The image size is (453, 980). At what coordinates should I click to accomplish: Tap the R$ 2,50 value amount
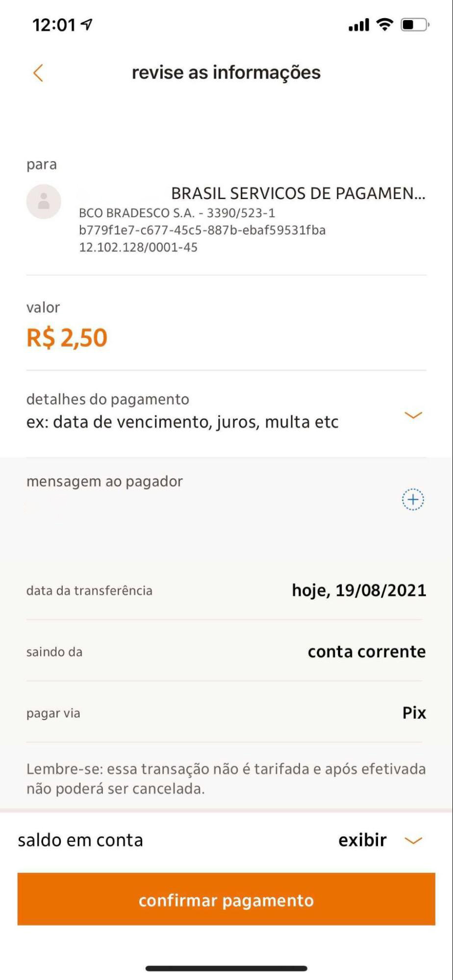67,338
